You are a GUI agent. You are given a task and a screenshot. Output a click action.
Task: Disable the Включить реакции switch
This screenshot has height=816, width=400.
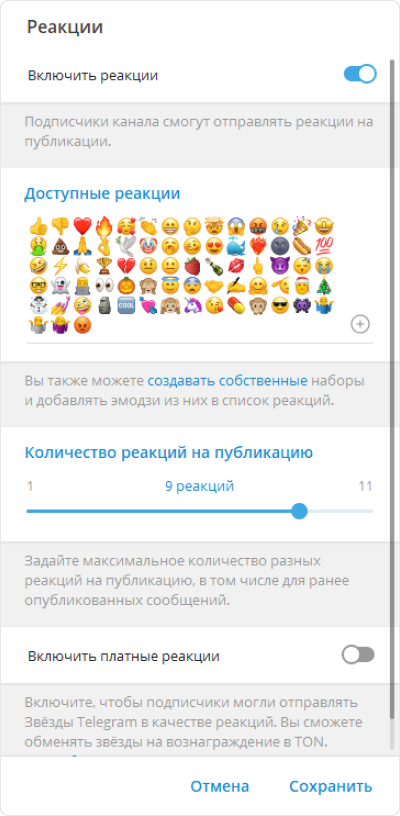359,74
